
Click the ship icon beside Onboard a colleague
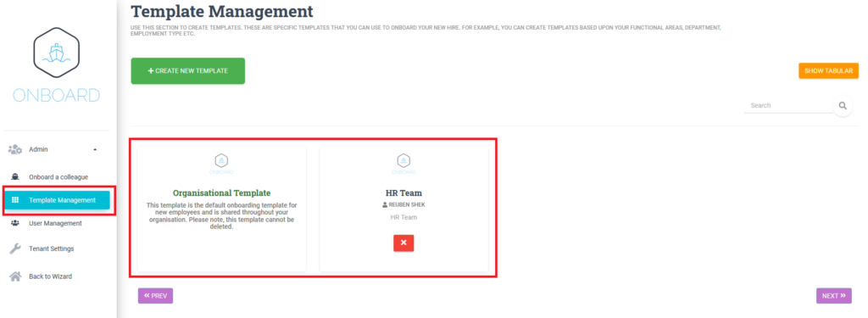tap(15, 177)
